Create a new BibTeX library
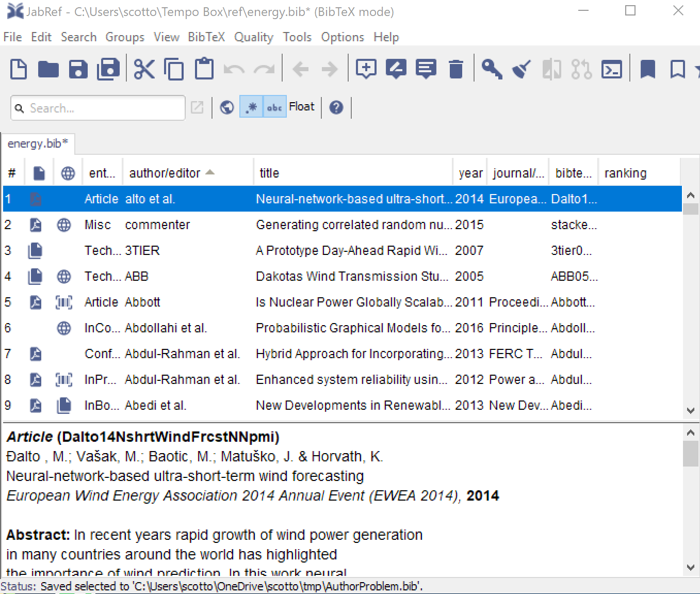700x594 pixels. pyautogui.click(x=19, y=69)
